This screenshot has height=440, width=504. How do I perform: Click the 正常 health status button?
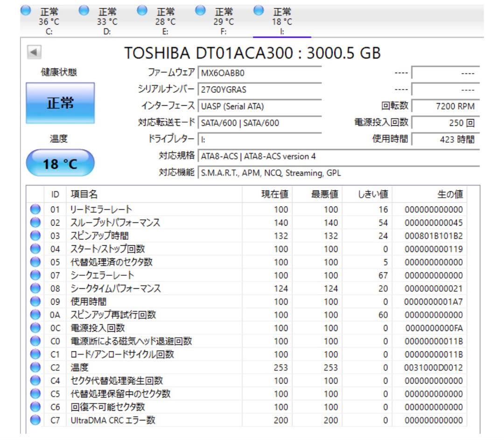(x=60, y=104)
